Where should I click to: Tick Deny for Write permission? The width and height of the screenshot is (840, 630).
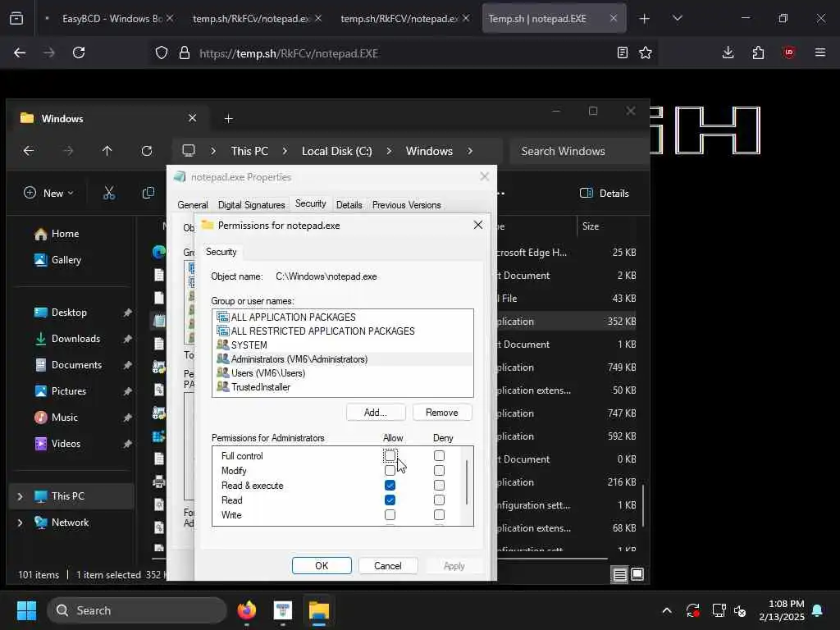click(440, 515)
